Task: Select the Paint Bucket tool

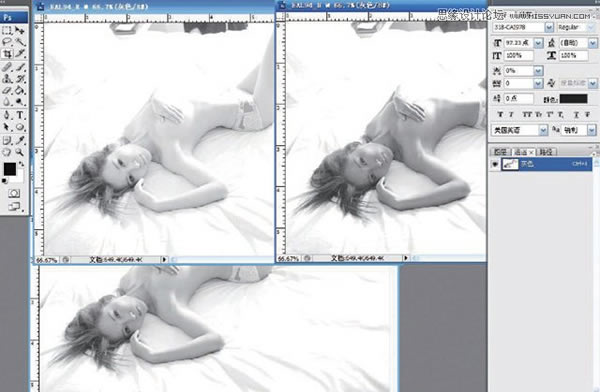Action: point(20,91)
